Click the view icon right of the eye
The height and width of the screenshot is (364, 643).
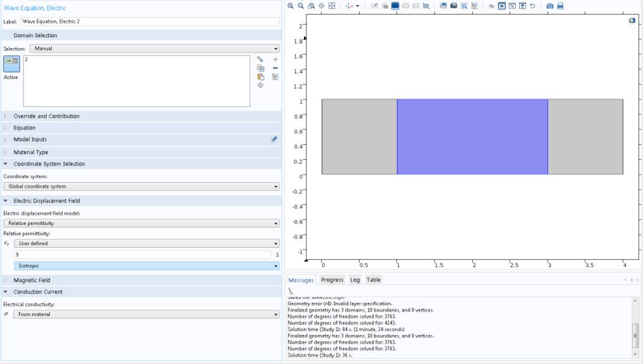point(512,6)
